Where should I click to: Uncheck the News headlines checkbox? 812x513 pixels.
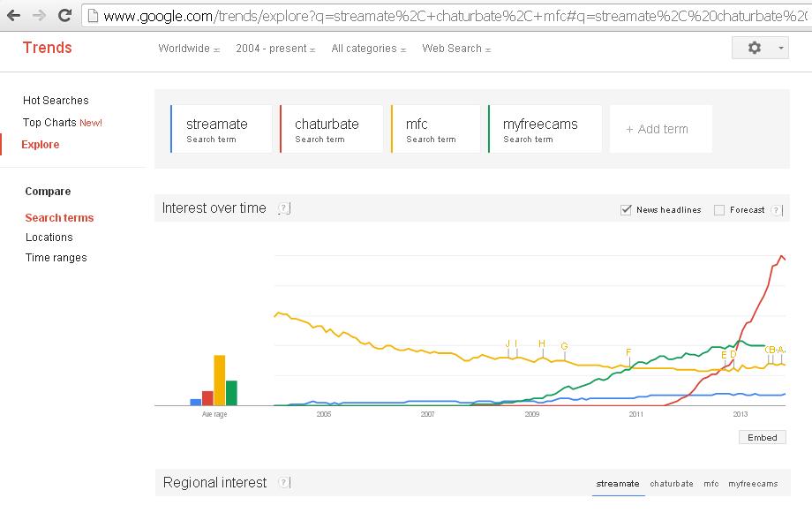[x=626, y=210]
